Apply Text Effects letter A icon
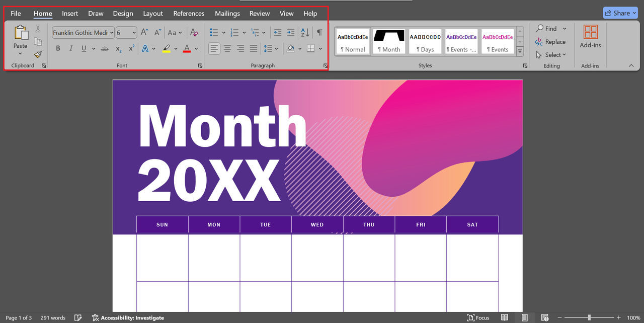 145,48
